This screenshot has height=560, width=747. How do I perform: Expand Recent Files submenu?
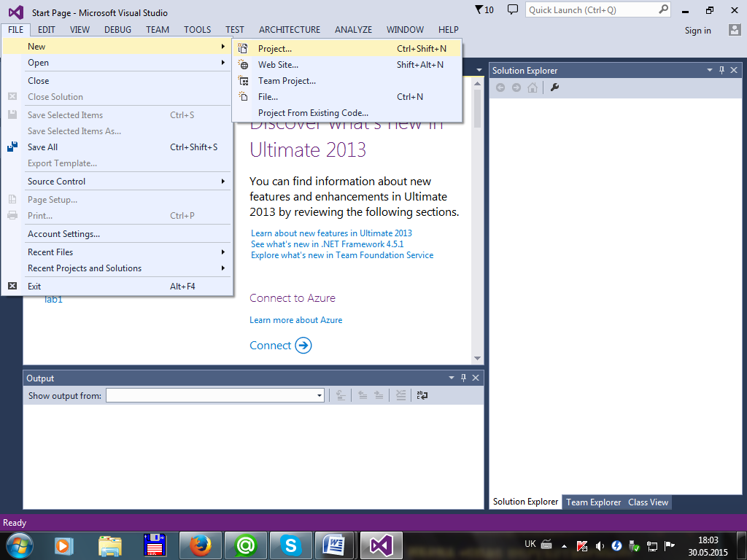click(x=117, y=252)
